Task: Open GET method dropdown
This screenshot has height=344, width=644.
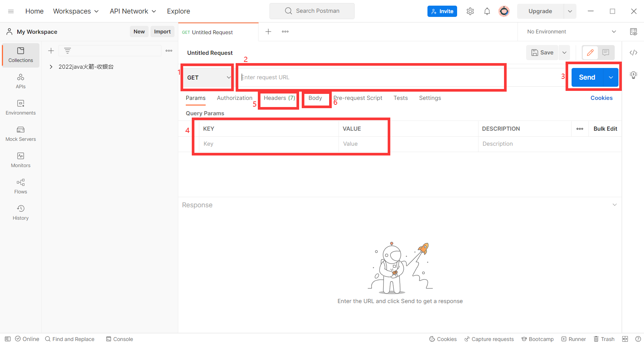Action: 208,77
